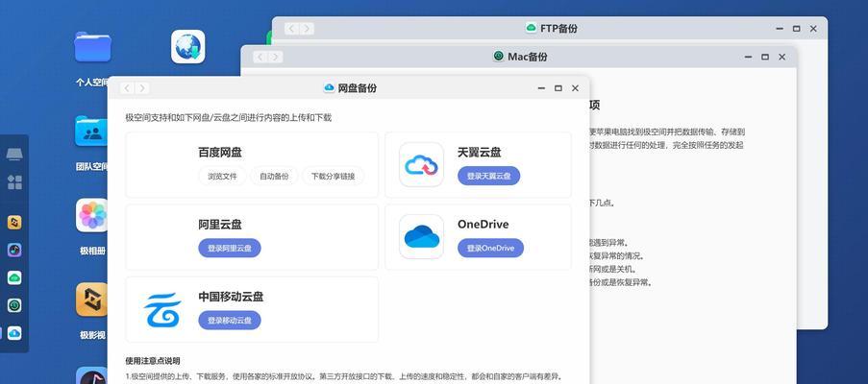Click the FTP备份 window title text
Viewport: 868px width, 384px height.
point(558,29)
